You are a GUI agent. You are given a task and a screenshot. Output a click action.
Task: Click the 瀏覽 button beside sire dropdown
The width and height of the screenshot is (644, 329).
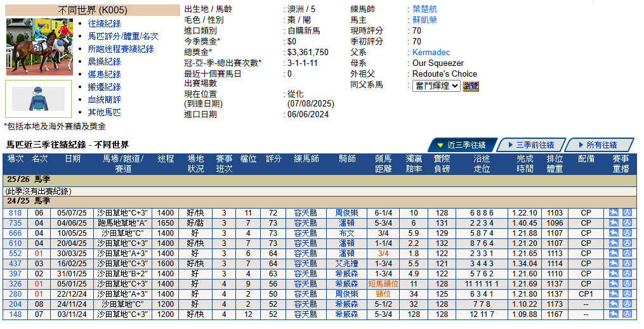coord(471,86)
